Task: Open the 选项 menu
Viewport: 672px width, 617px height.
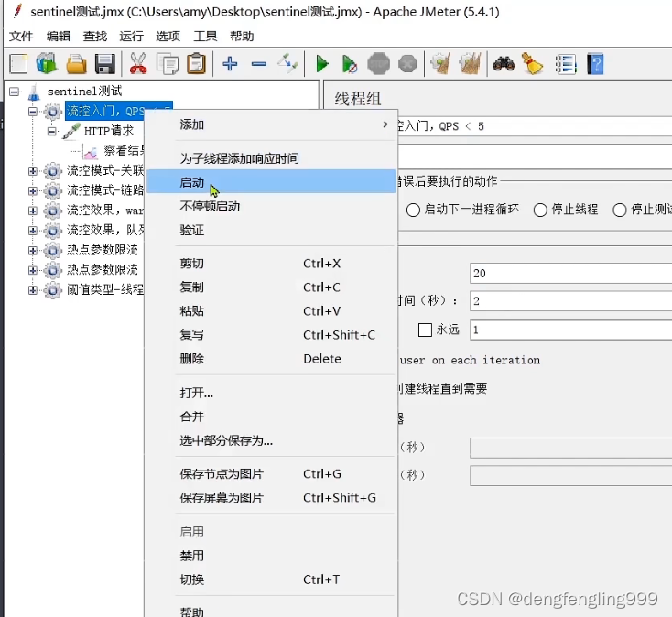Action: 168,37
